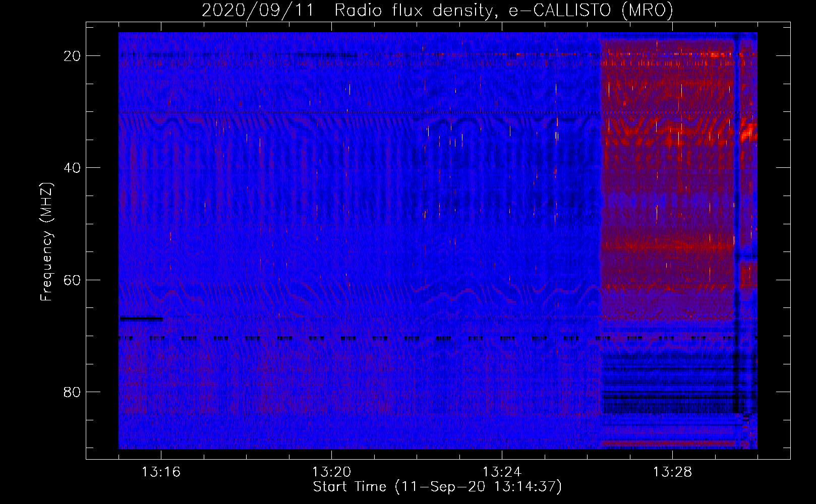Image resolution: width=816 pixels, height=504 pixels.
Task: Click the 20 MHz frequency tick label
Action: pyautogui.click(x=73, y=56)
